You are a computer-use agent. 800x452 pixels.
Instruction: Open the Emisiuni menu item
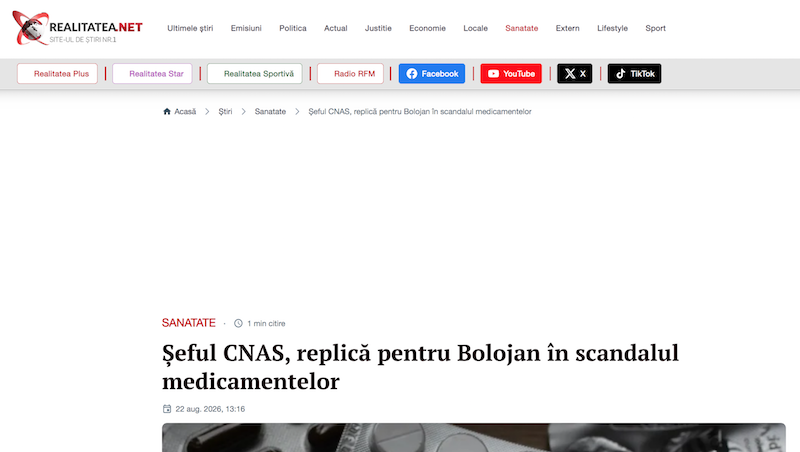(246, 28)
